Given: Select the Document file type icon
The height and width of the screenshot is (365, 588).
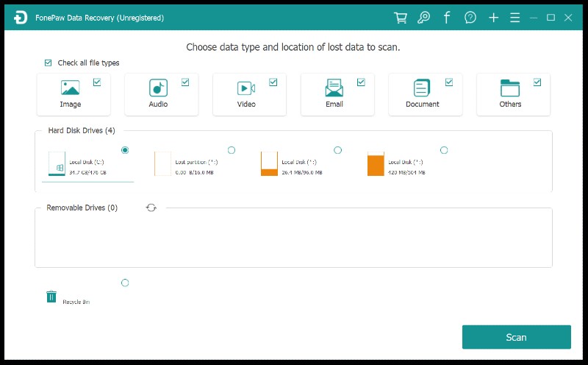Looking at the screenshot, I should click(422, 88).
